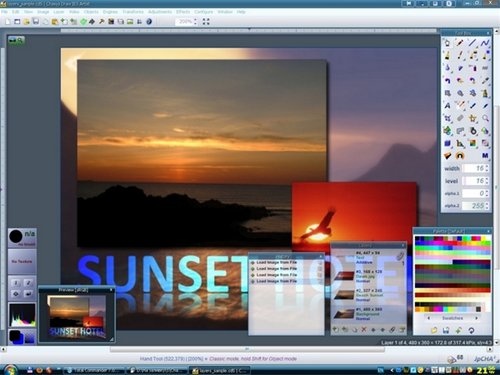This screenshot has width=500, height=375.
Task: Save palette with disk icon
Action: (446, 330)
